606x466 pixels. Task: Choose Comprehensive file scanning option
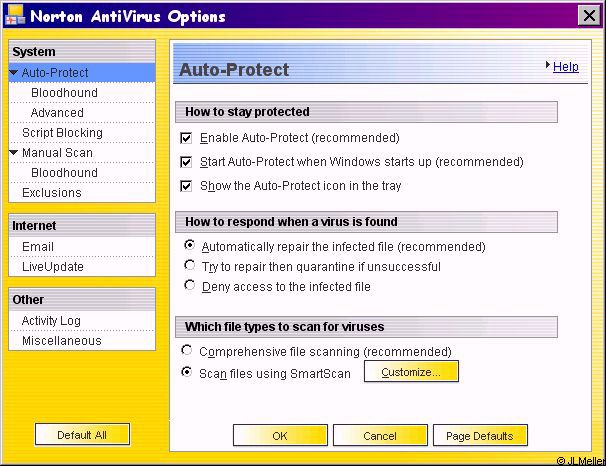187,350
